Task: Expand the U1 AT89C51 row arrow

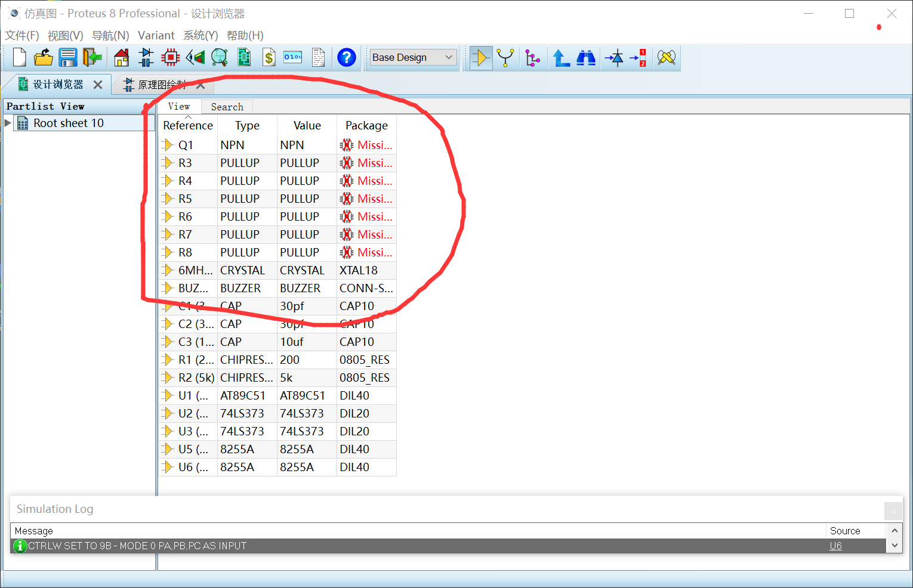Action: [168, 395]
